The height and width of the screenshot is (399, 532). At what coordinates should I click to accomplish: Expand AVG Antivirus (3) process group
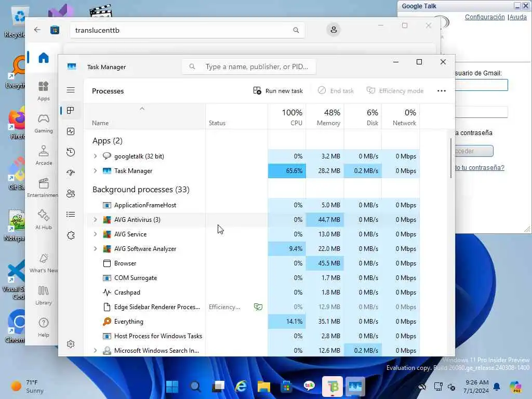(x=96, y=220)
